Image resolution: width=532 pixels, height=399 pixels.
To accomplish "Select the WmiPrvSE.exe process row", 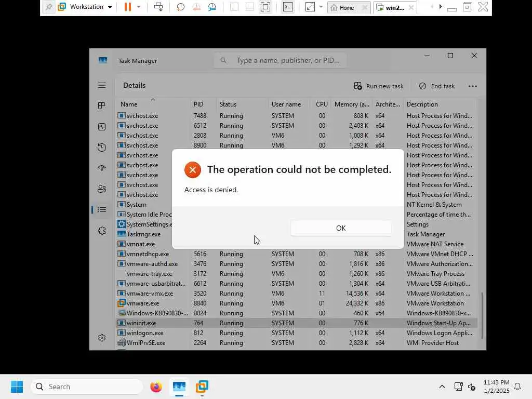I will 297,343.
